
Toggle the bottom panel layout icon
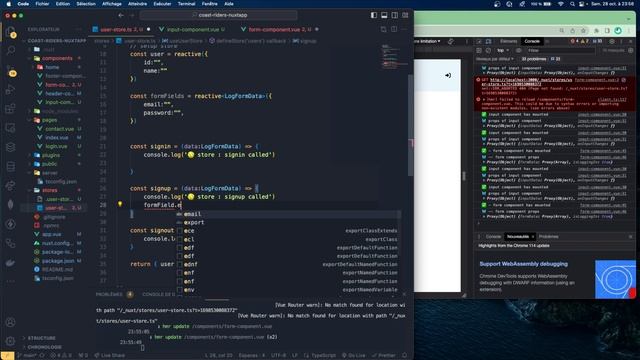[384, 16]
